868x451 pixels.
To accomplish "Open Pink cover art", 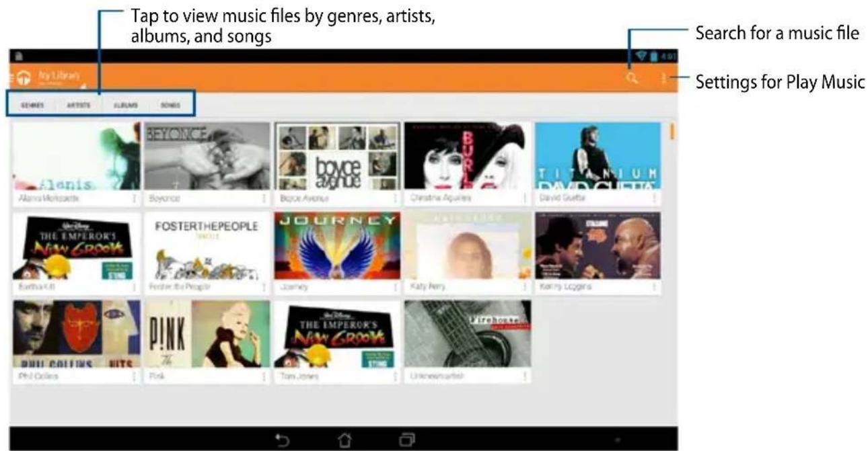I will (207, 334).
